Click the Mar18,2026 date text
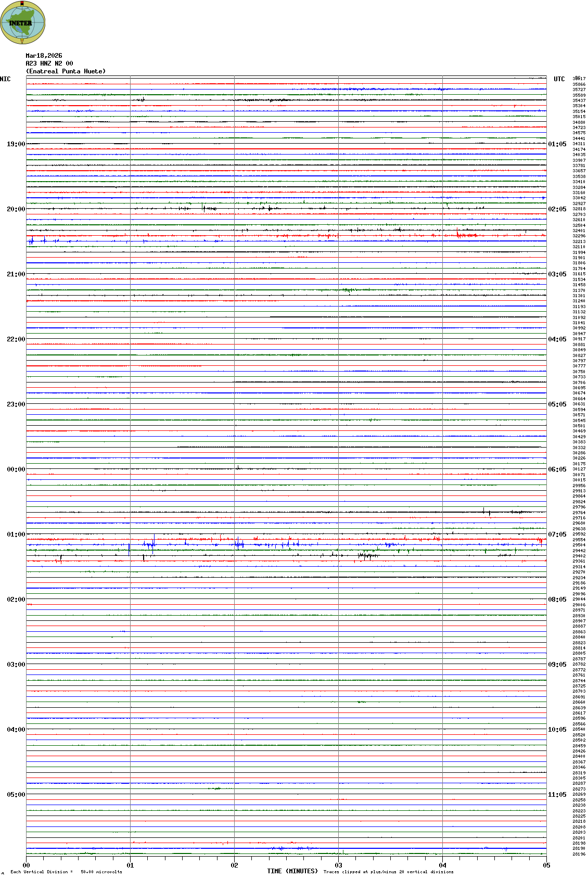588x879 pixels. click(x=44, y=56)
